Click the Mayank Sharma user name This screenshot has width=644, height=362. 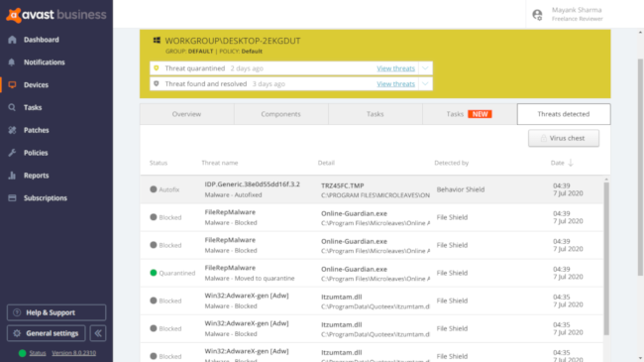pos(577,10)
